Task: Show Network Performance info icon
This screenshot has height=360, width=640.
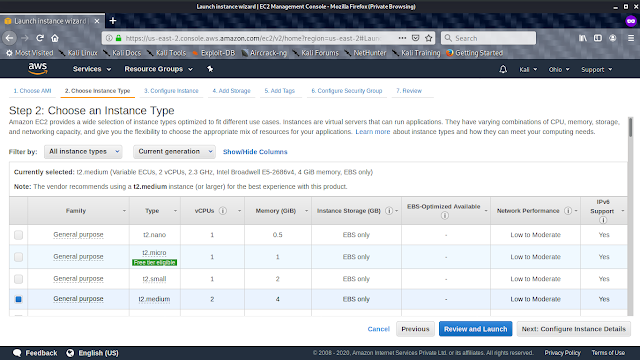Action: [x=568, y=211]
